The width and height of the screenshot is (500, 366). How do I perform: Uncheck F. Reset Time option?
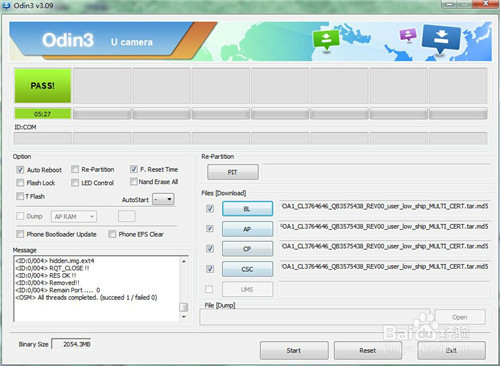[x=134, y=169]
